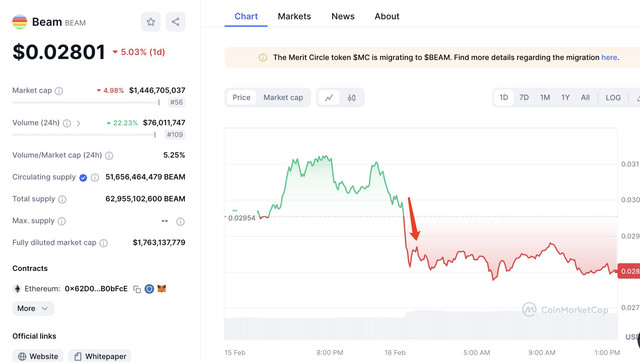Click the Market cap rank progress bar
This screenshot has width=640, height=362.
coord(86,102)
